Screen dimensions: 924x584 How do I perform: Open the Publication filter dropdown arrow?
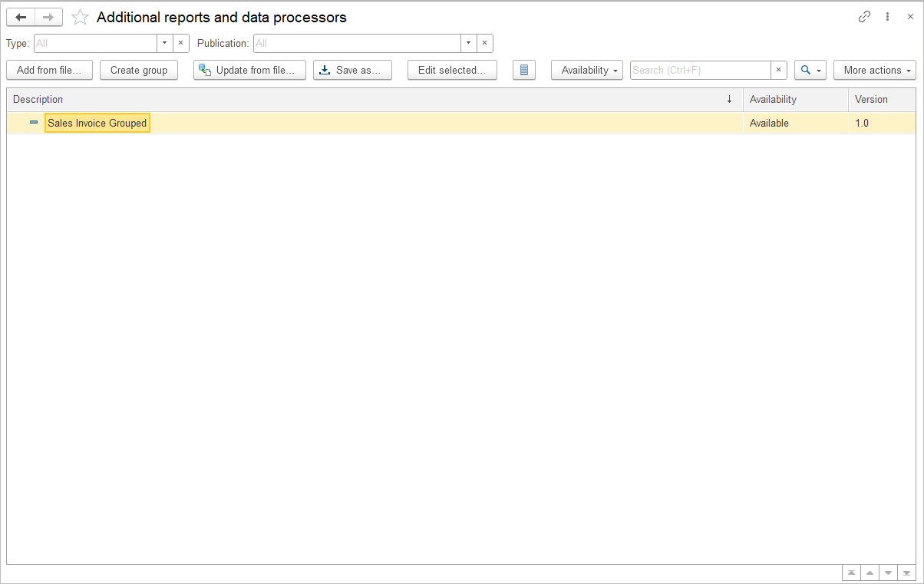click(469, 43)
